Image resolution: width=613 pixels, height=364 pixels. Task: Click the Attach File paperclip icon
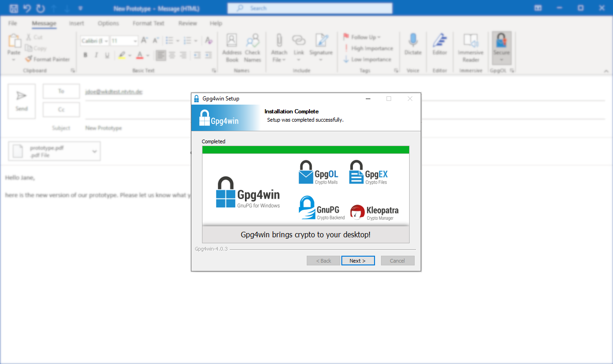tap(279, 41)
